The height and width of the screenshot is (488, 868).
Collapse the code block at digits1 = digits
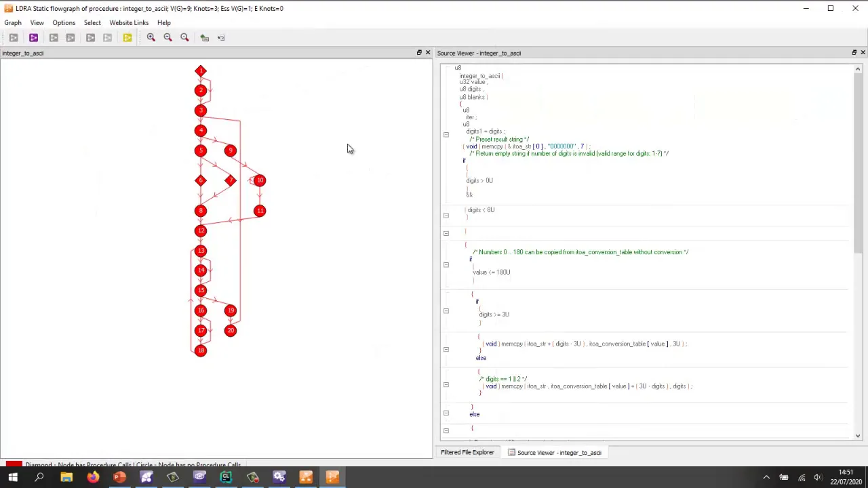(446, 135)
